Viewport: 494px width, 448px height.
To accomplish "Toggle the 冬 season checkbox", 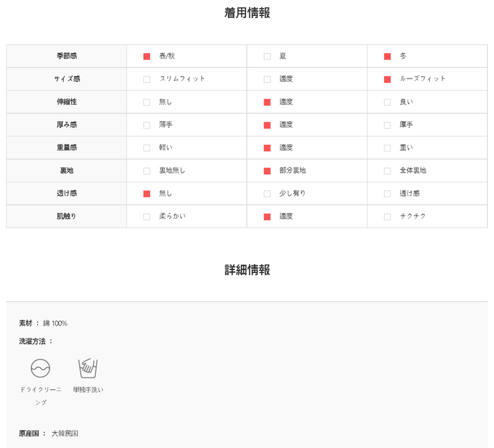I will [387, 56].
